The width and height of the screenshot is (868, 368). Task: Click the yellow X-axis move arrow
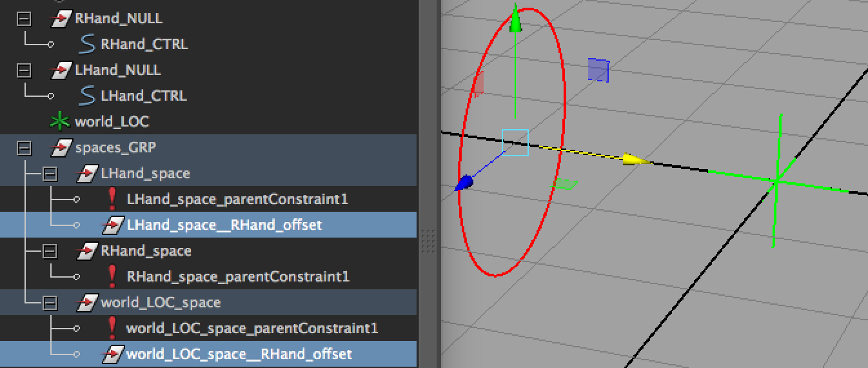[637, 159]
